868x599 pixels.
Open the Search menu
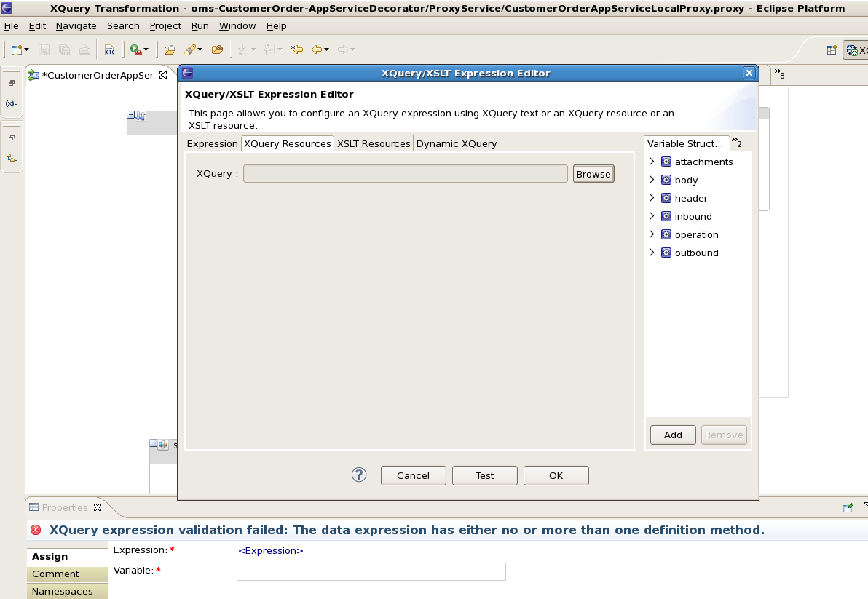tap(123, 26)
